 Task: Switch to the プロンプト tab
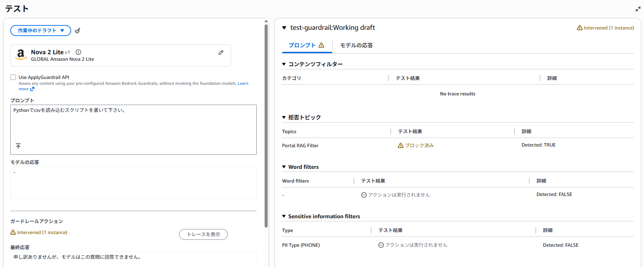tap(307, 45)
